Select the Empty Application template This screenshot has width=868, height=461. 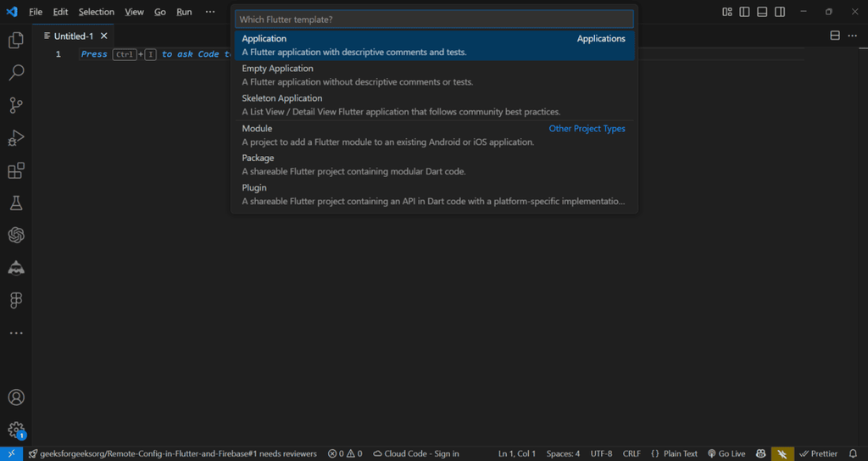[434, 75]
